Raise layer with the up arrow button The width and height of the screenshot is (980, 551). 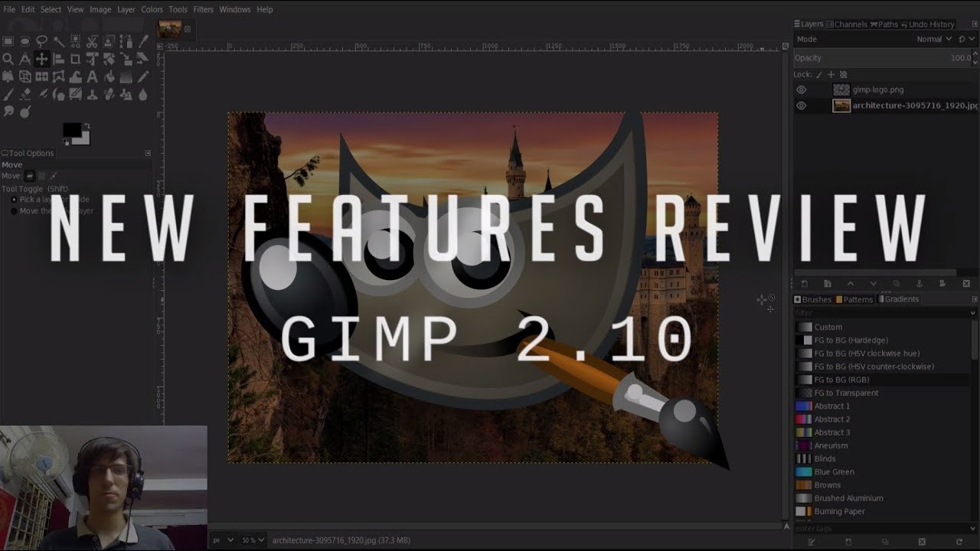(850, 284)
